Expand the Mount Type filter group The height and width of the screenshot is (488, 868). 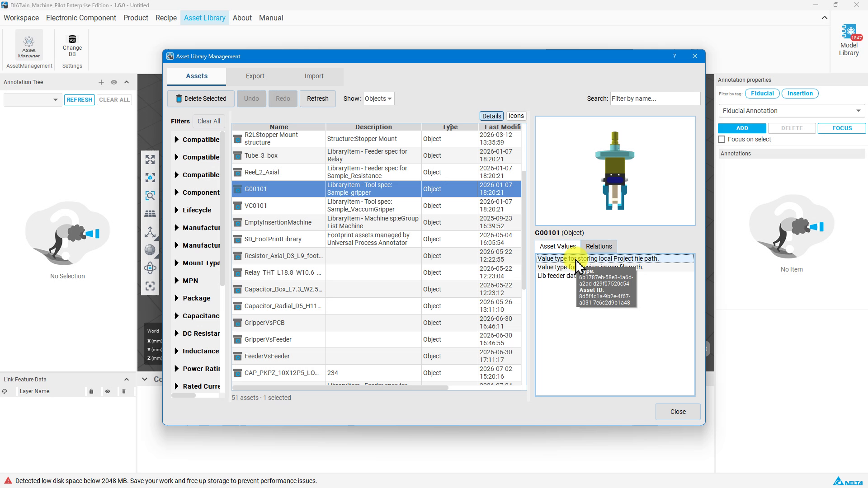pos(176,263)
